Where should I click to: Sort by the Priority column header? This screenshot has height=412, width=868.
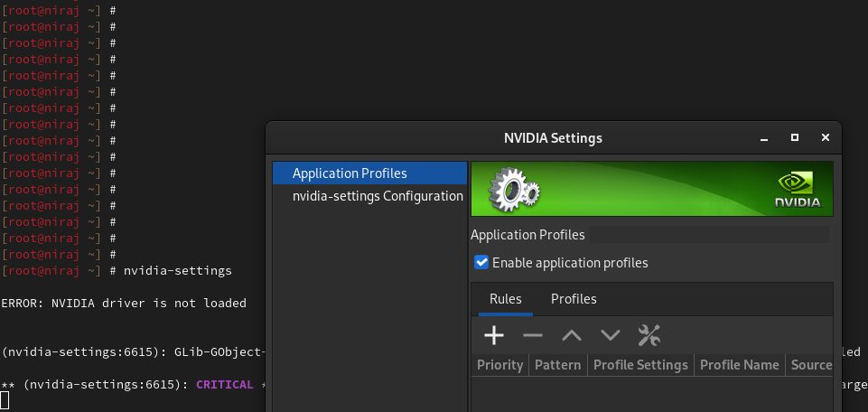coord(499,365)
